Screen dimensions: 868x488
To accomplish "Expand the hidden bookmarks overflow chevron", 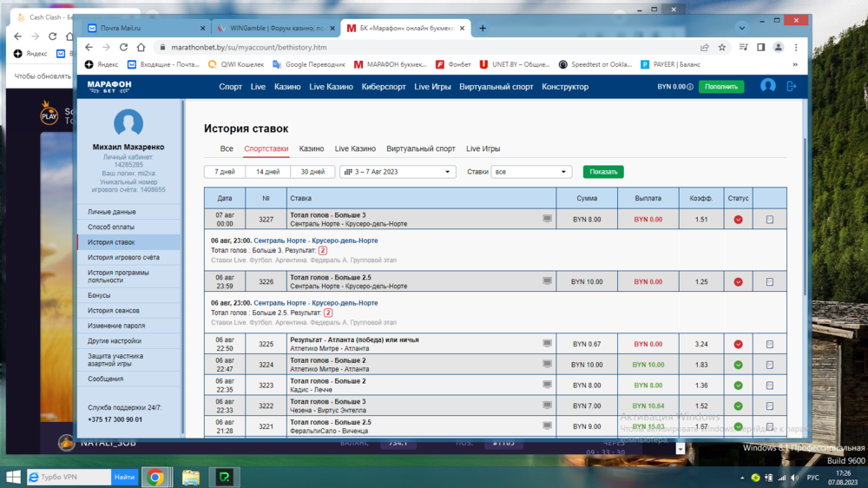I will point(795,64).
